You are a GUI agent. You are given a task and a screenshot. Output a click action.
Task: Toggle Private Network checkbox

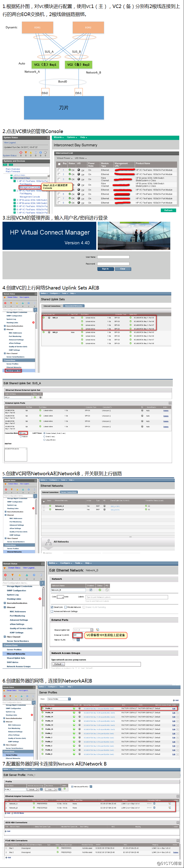pos(66,607)
